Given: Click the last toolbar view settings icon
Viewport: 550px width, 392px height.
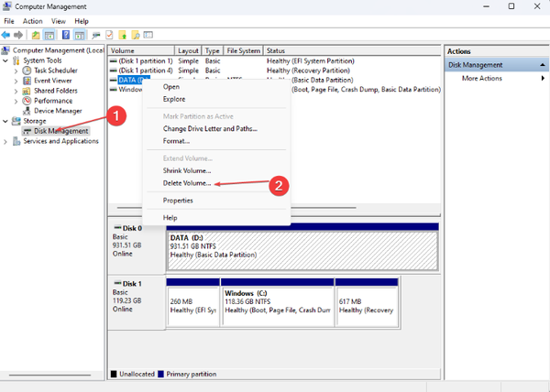Looking at the screenshot, I should point(148,35).
